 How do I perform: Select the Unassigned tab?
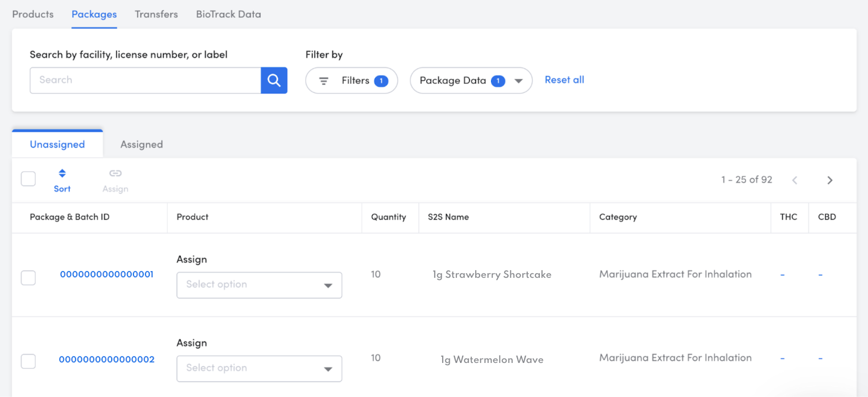58,144
